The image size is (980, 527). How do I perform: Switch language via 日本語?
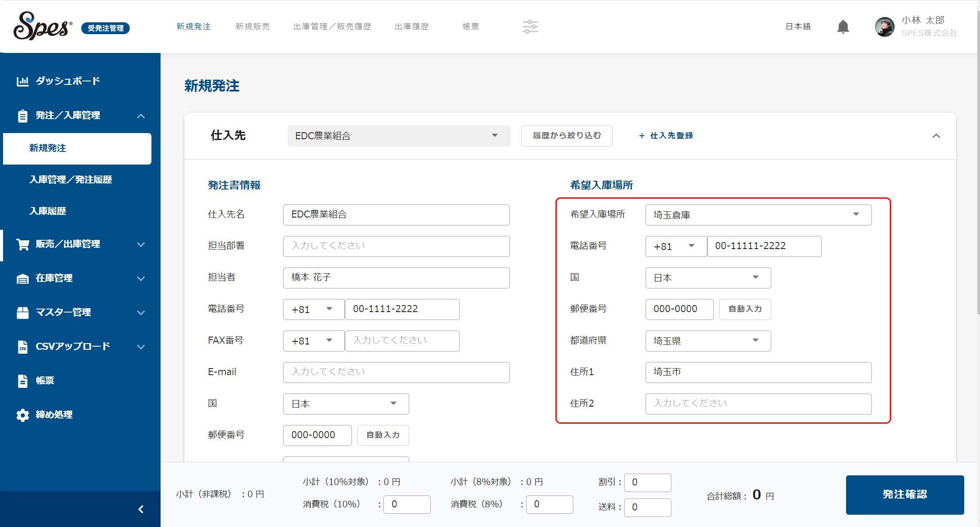point(798,27)
